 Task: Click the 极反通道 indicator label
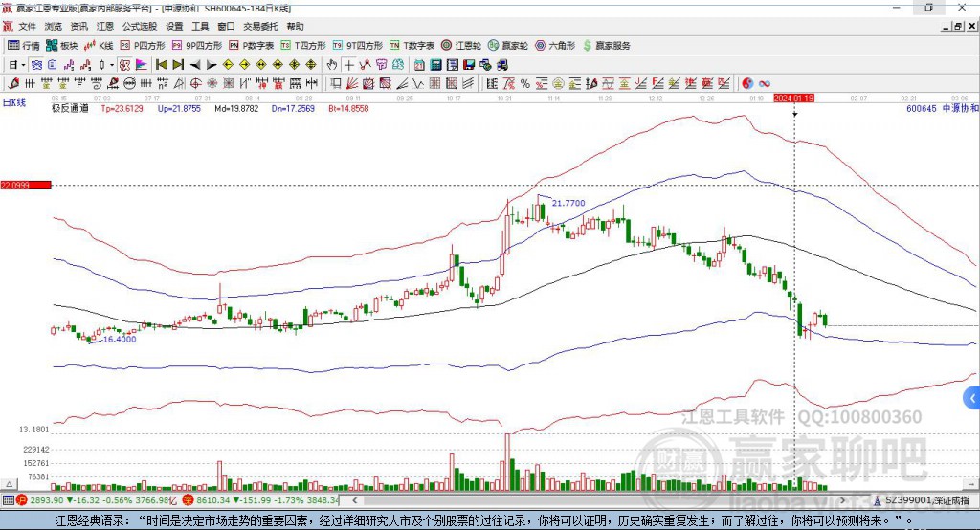[70, 108]
